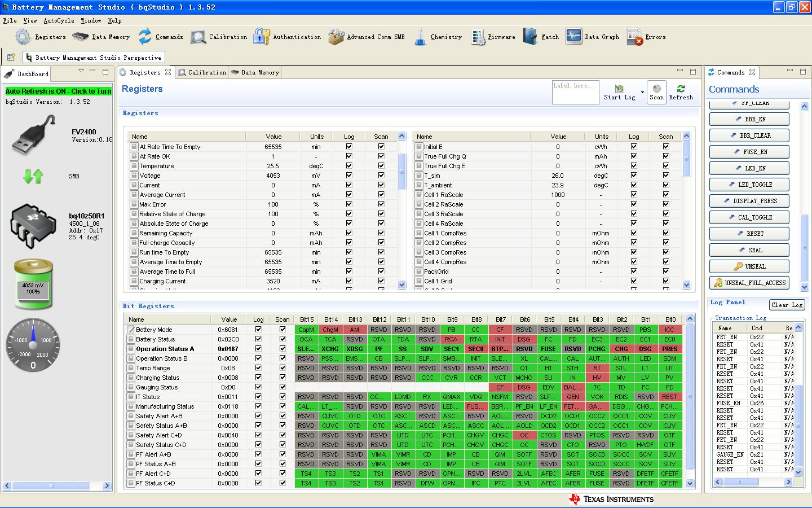Open the Chemistry tool
812x508 pixels.
[x=420, y=37]
